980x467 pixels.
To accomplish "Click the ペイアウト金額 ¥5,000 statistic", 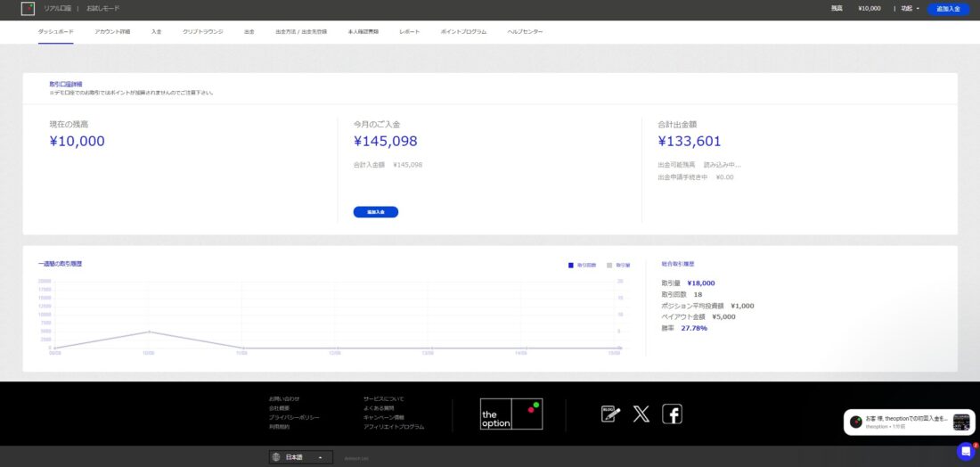I will [698, 317].
